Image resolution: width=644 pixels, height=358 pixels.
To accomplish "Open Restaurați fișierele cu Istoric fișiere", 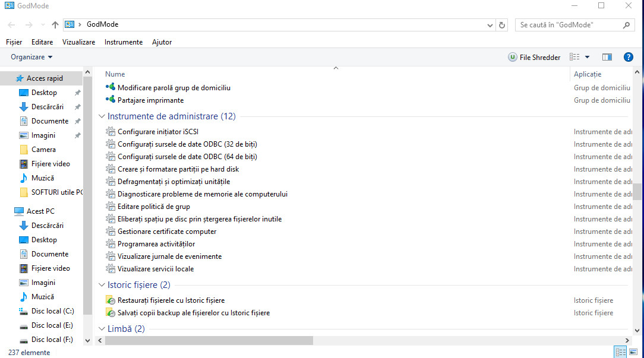I will point(171,300).
